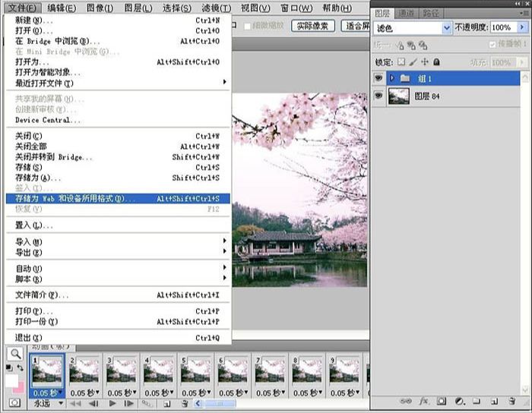This screenshot has height=413, width=532.
Task: Open the Layers panel flyout menu
Action: tap(524, 13)
